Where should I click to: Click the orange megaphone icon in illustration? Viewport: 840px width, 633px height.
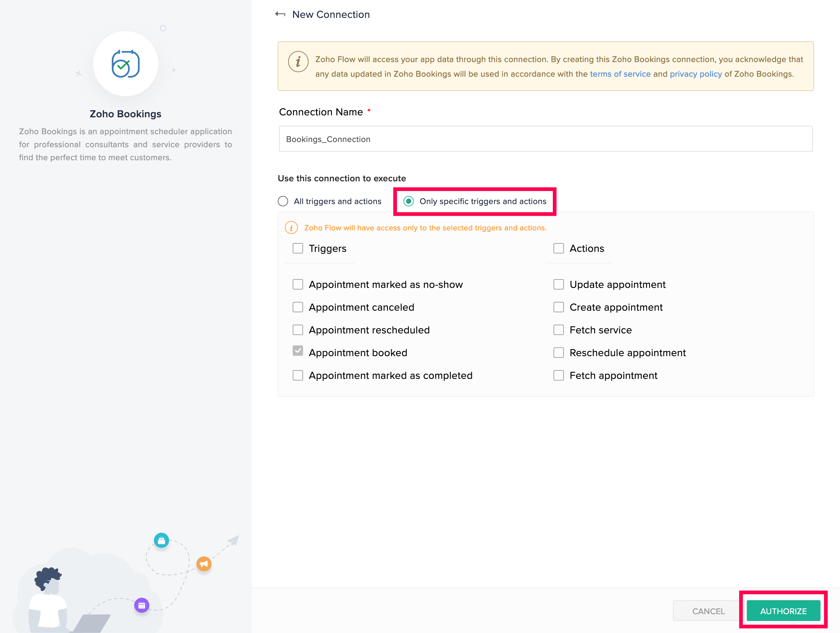(204, 564)
